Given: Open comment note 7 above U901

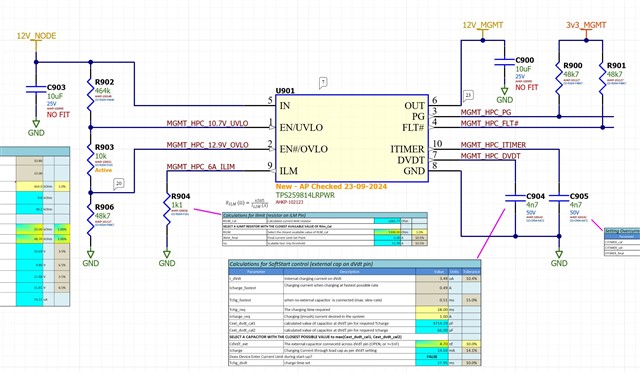Looking at the screenshot, I should 323,83.
